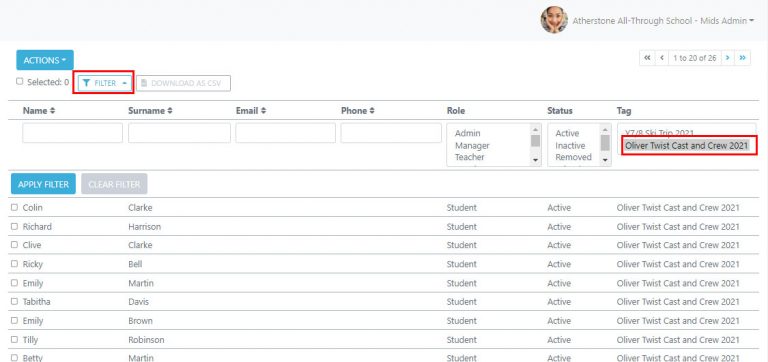Open the Atherstone All-Through School account menu
Viewport: 768px width, 362px height.
pos(663,21)
